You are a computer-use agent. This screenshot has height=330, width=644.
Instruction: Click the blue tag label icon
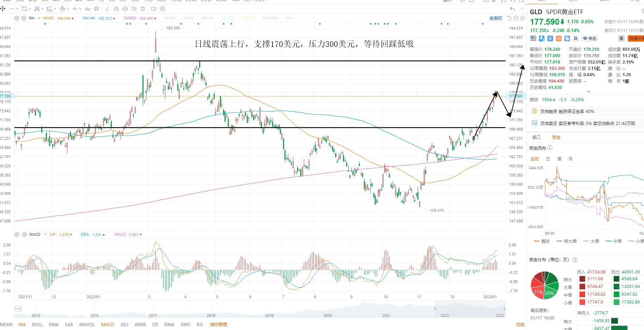click(567, 38)
